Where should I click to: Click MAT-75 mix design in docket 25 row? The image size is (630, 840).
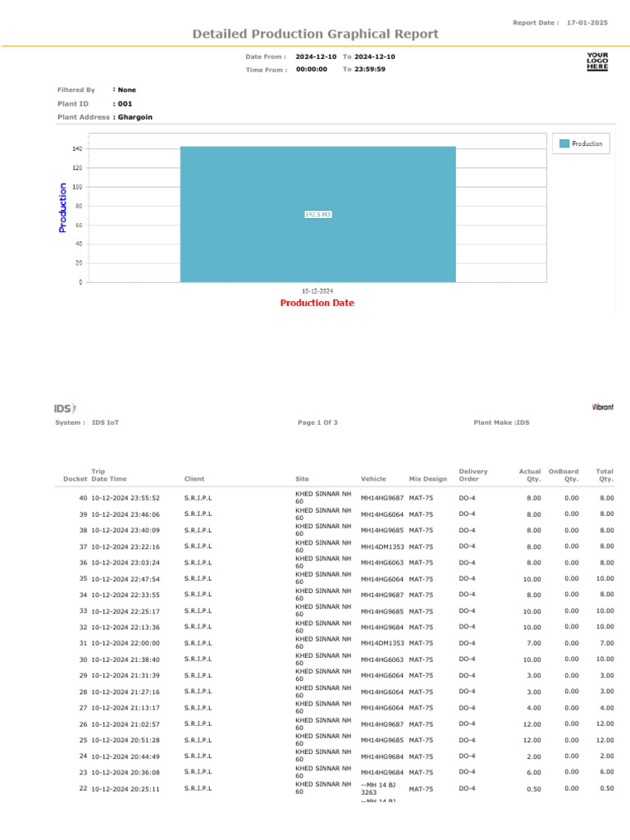pyautogui.click(x=421, y=741)
